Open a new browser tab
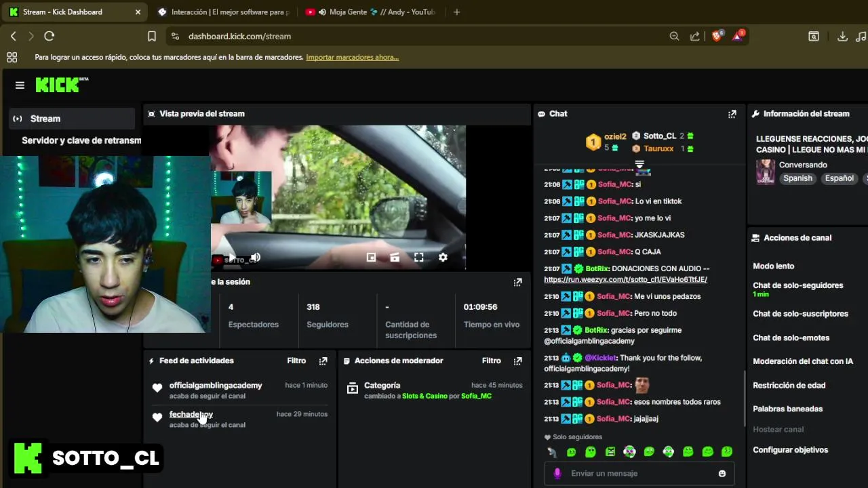This screenshot has height=488, width=868. 456,12
